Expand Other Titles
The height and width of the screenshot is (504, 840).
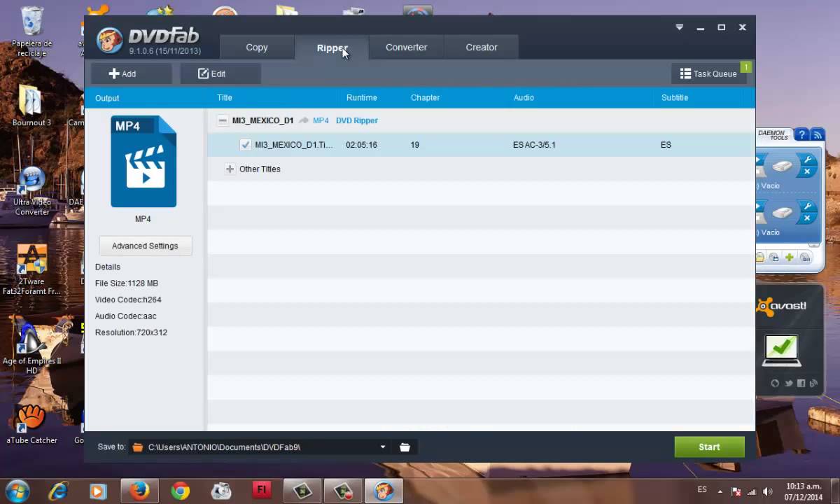point(230,169)
